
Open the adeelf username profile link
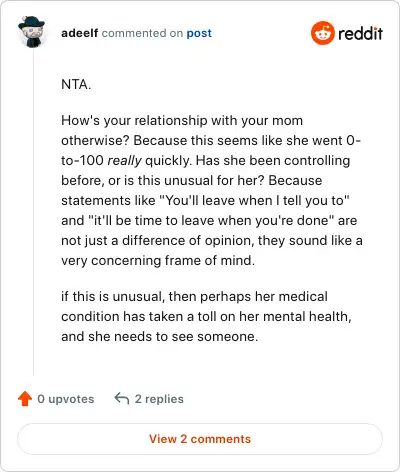pos(80,33)
